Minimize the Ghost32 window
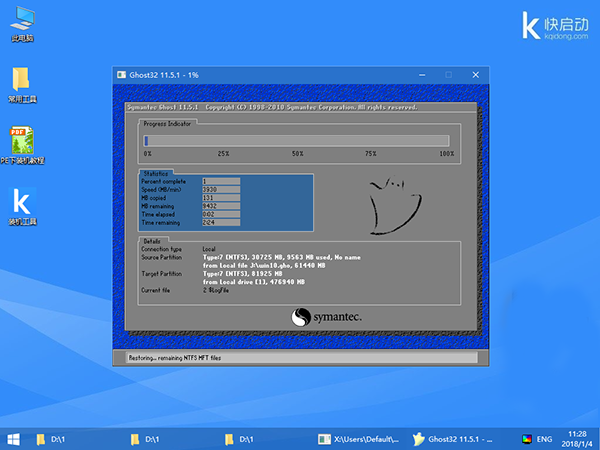600x450 pixels. pyautogui.click(x=422, y=75)
